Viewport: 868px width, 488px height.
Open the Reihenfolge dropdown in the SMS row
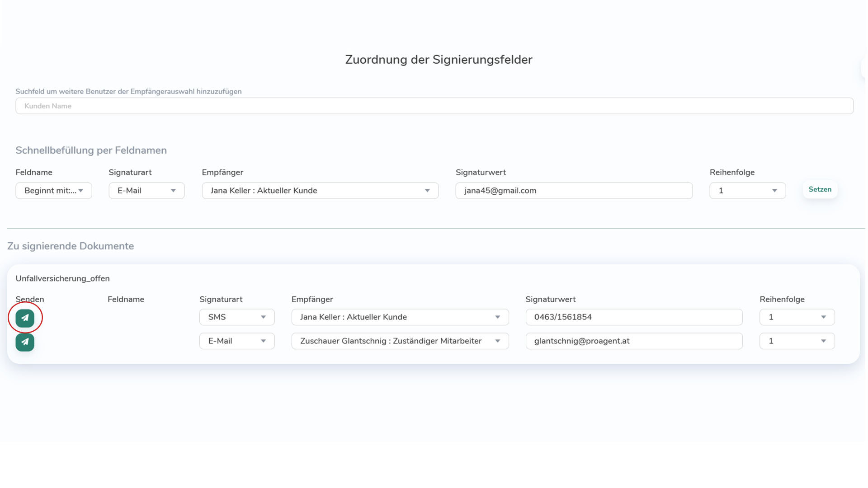(x=797, y=317)
